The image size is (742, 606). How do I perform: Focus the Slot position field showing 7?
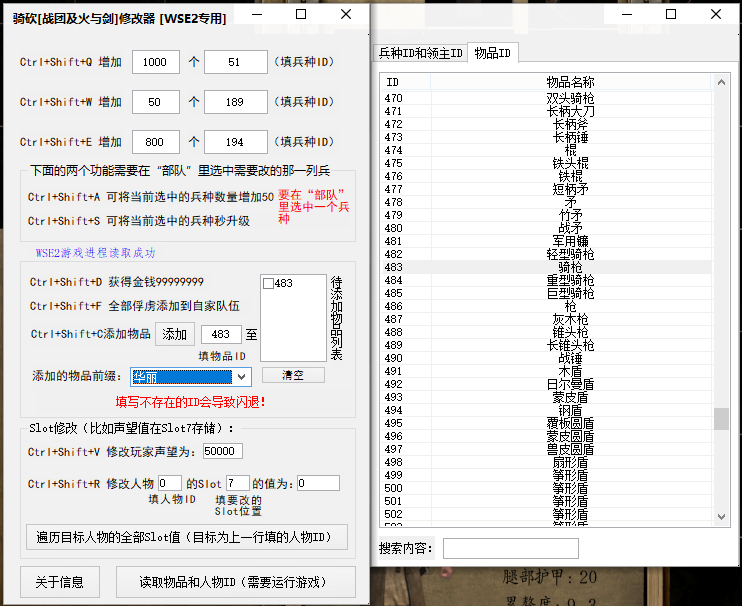237,483
